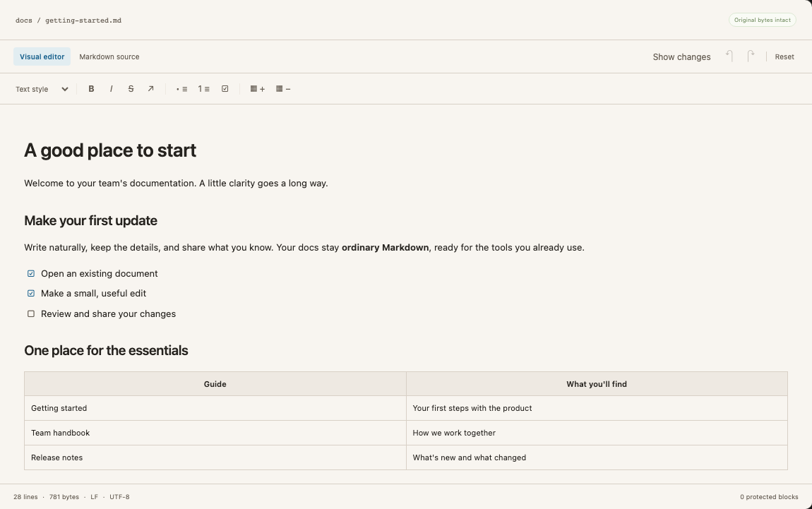
Task: Click the "UTF-8" encoding indicator
Action: (119, 497)
